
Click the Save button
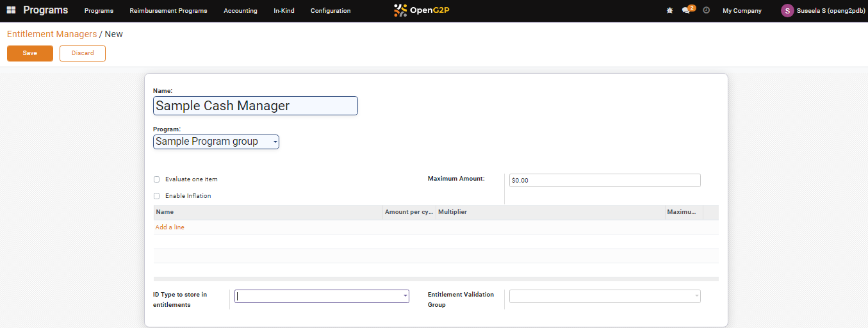[x=30, y=53]
